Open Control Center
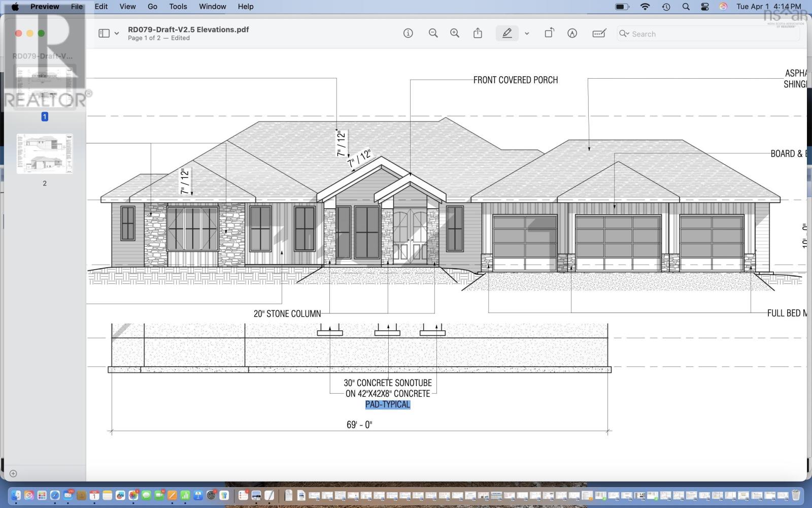 (705, 7)
